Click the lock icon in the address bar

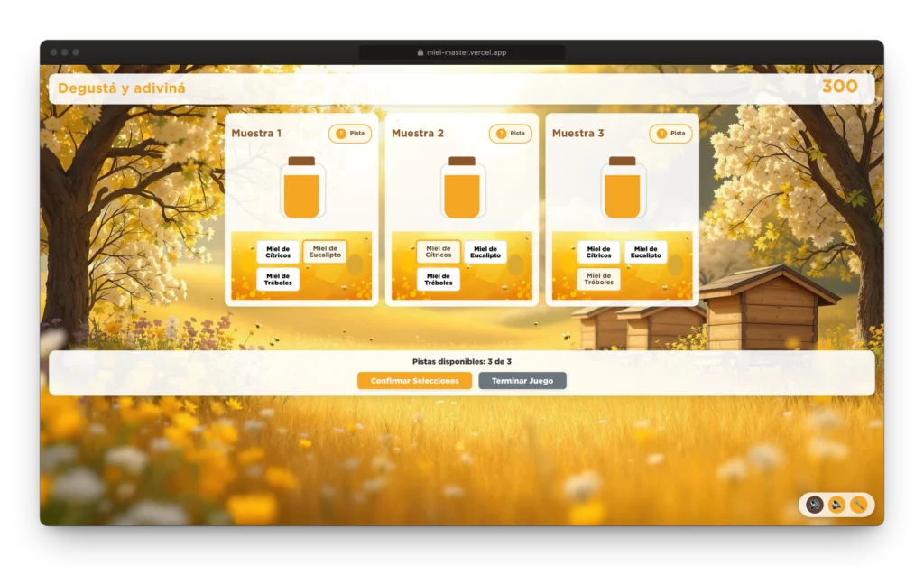coord(420,52)
